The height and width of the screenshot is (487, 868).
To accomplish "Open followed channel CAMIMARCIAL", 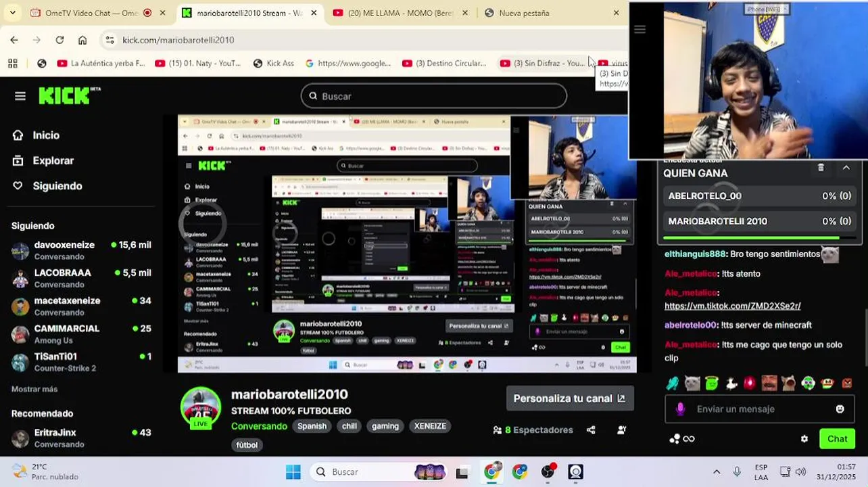I will tap(81, 333).
